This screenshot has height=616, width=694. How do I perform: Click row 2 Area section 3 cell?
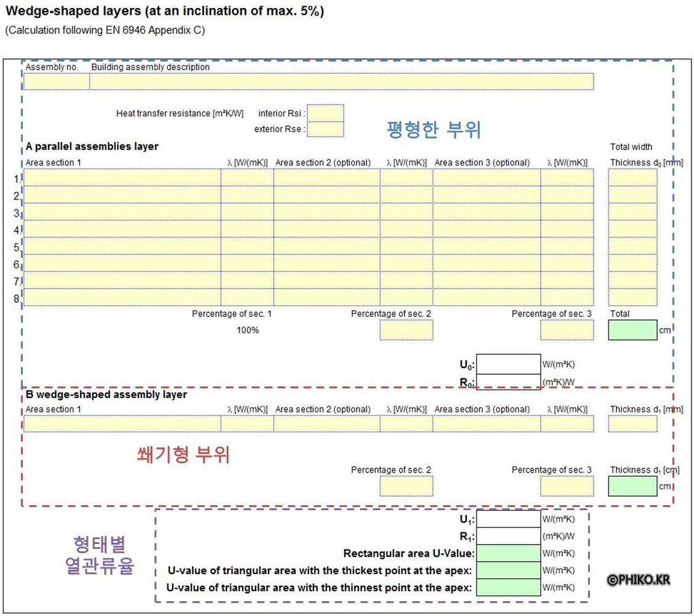coord(486,195)
